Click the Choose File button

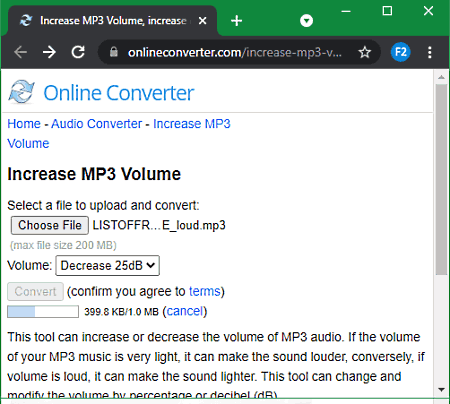(x=50, y=225)
